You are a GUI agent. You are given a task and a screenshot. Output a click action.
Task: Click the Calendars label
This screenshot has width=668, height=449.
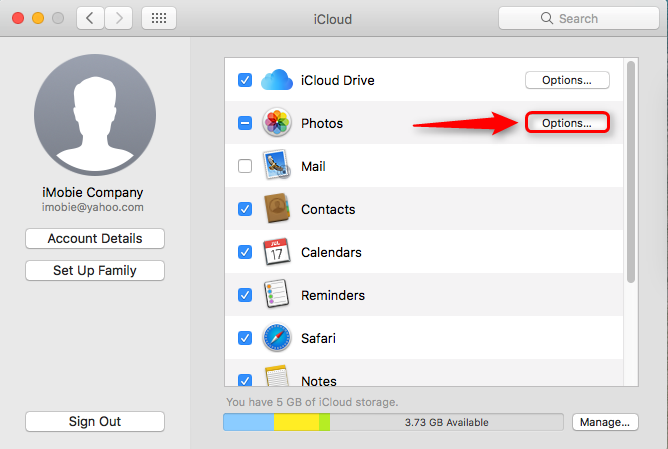tap(331, 253)
